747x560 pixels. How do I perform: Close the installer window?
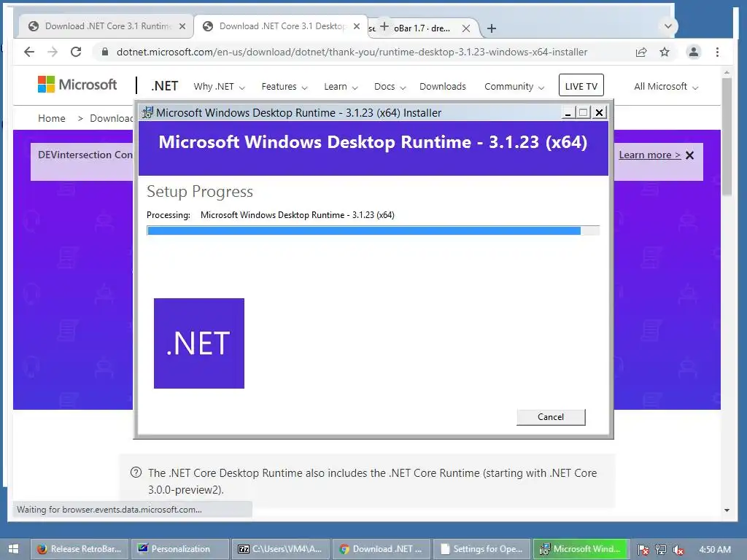[x=599, y=113]
